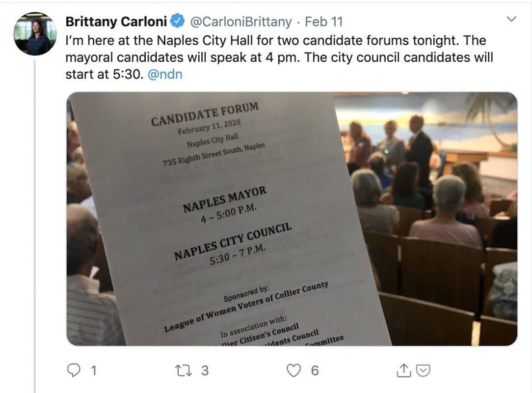Select the reply speech-bubble icon
Screen dimensions: 532x393
point(74,371)
